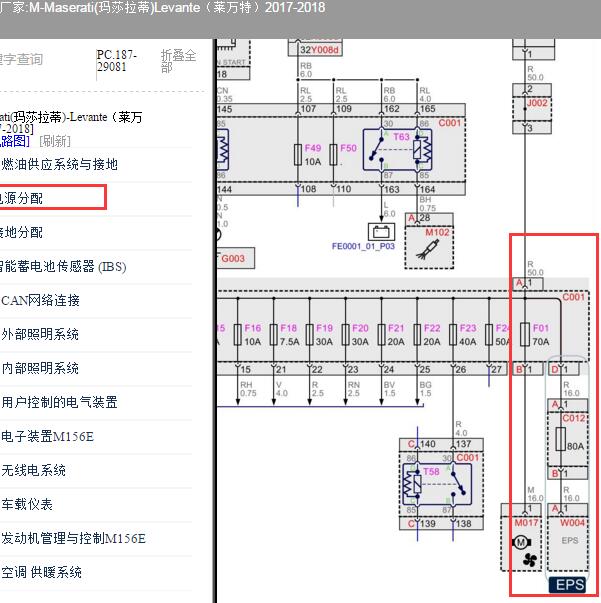Click the F50 fuse symbol
Screen dimensions: 601x603
pyautogui.click(x=333, y=155)
